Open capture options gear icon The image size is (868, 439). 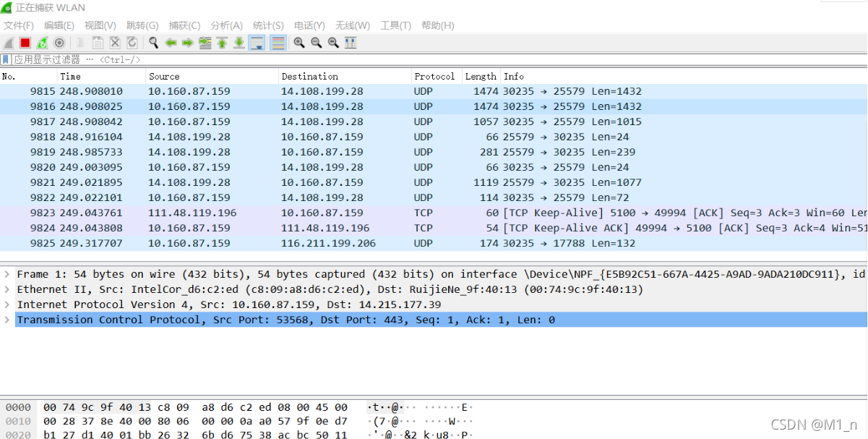[x=59, y=43]
